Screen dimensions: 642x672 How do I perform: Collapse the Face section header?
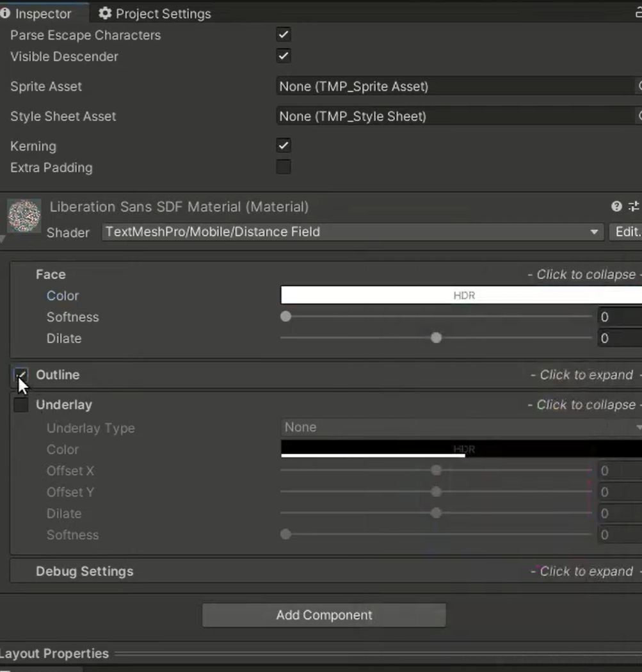pyautogui.click(x=326, y=275)
